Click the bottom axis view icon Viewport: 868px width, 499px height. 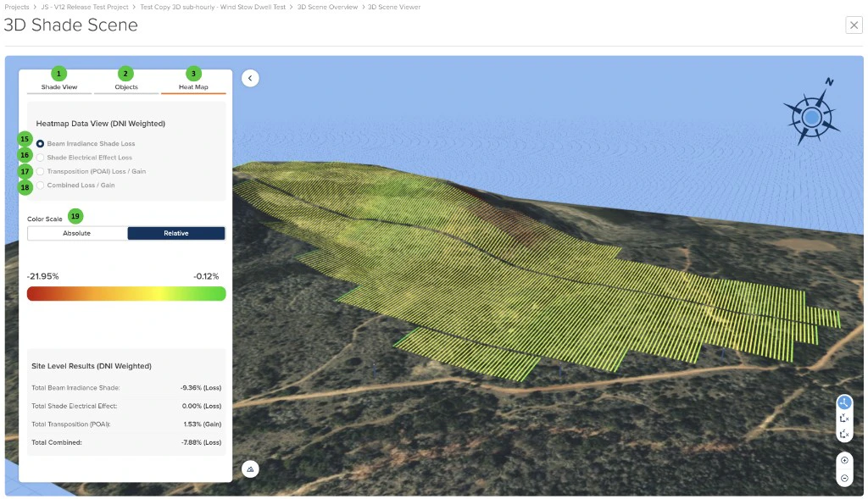[844, 435]
